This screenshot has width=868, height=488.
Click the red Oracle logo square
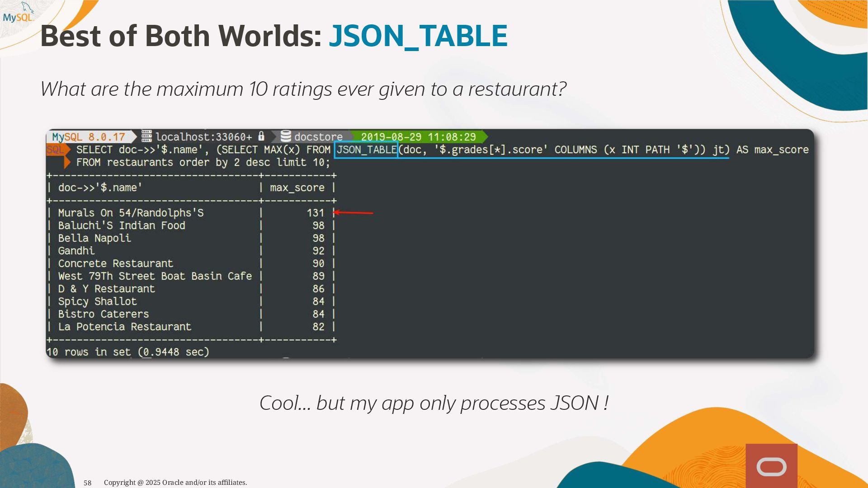(x=771, y=466)
